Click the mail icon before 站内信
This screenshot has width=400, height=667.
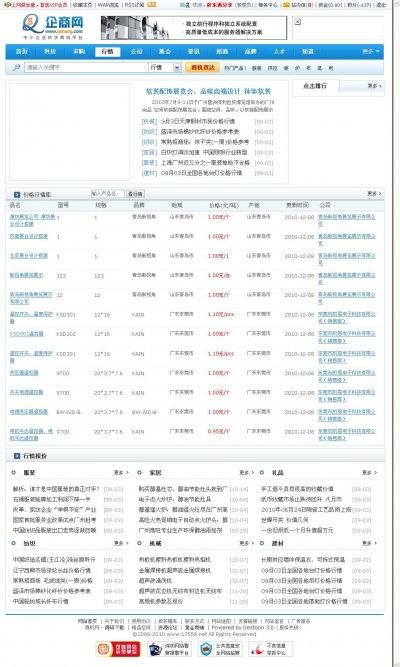287,5
